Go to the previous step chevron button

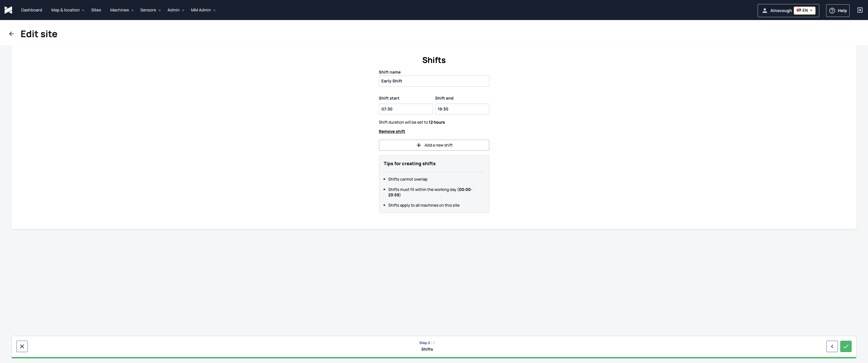(x=832, y=346)
